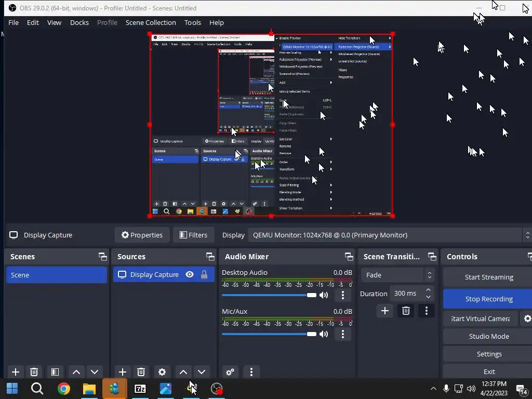Move scene up in Scenes panel

(76, 372)
